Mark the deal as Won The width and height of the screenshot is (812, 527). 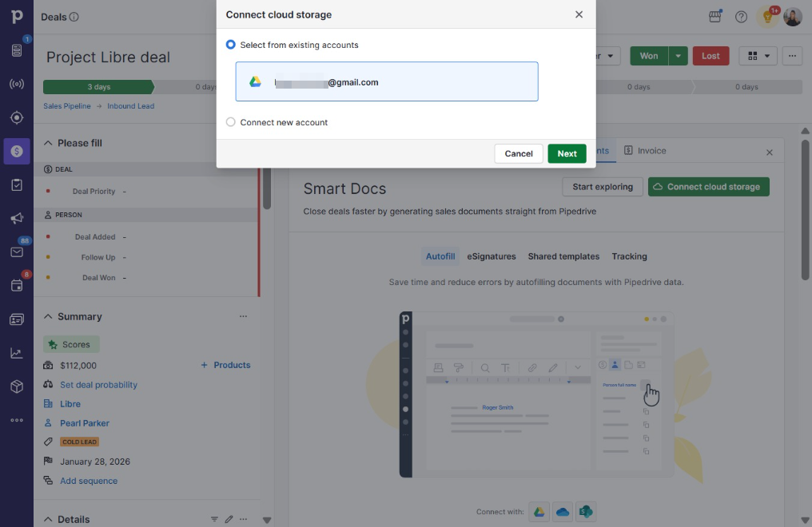click(649, 56)
